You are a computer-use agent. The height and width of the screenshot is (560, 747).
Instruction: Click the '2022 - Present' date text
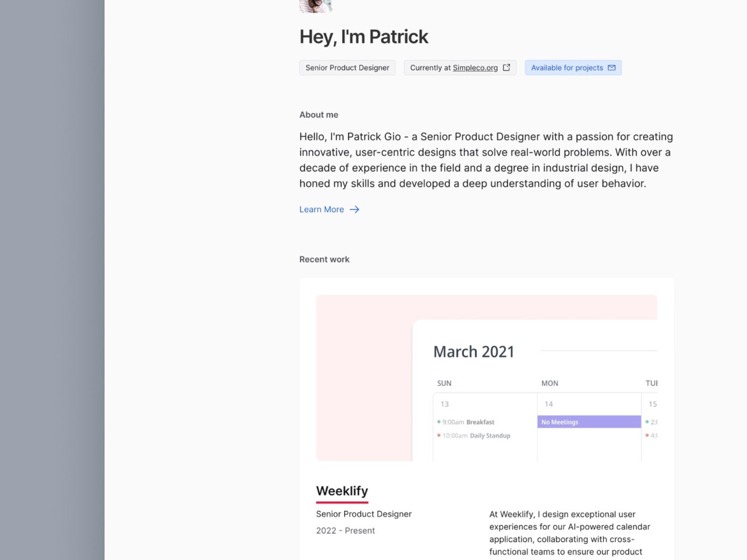click(345, 531)
